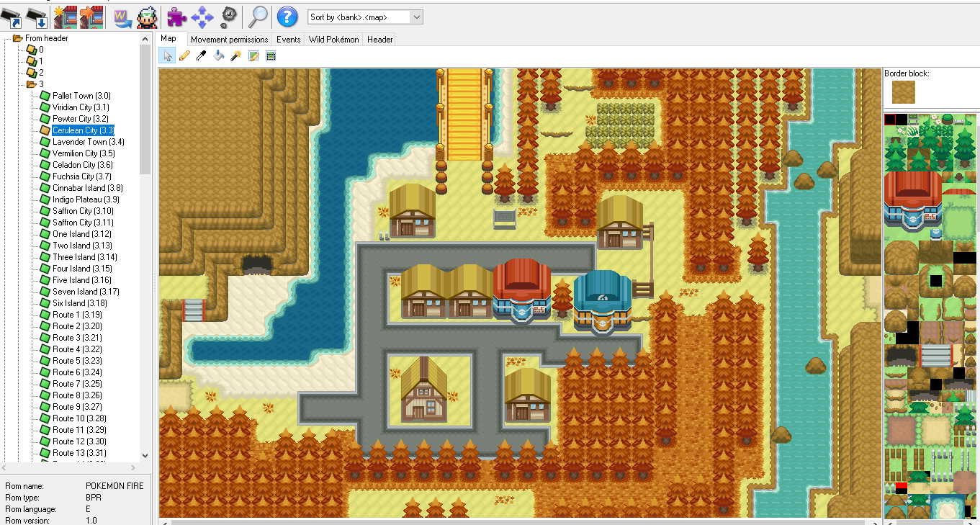Open the purple puzzle piece block editor
Image resolution: width=980 pixels, height=525 pixels.
tap(175, 17)
